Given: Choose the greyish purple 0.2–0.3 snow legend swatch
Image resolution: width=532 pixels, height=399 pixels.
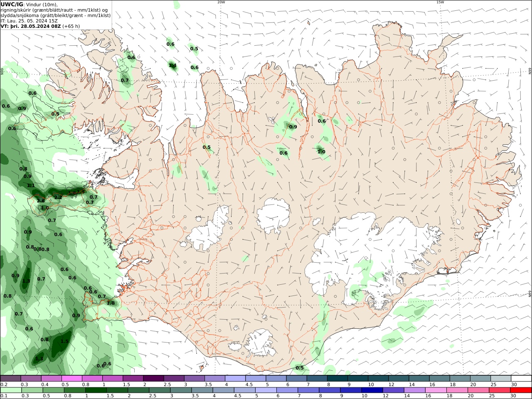Looking at the screenshot, I should coord(11,378).
